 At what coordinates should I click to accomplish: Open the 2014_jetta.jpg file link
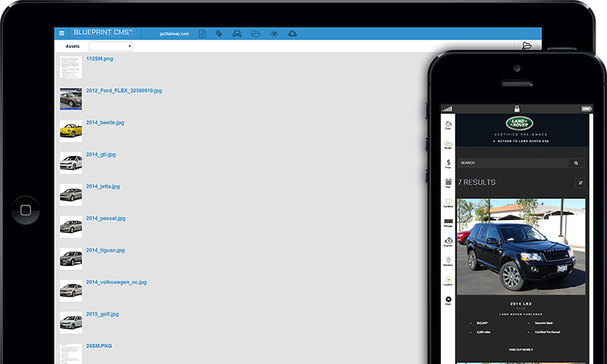point(103,187)
